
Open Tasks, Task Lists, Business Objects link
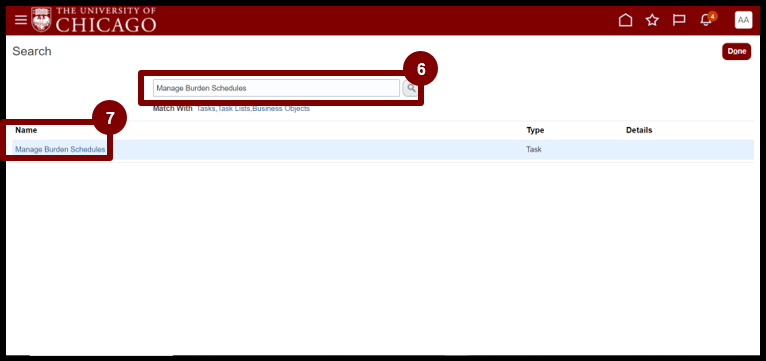coord(253,108)
